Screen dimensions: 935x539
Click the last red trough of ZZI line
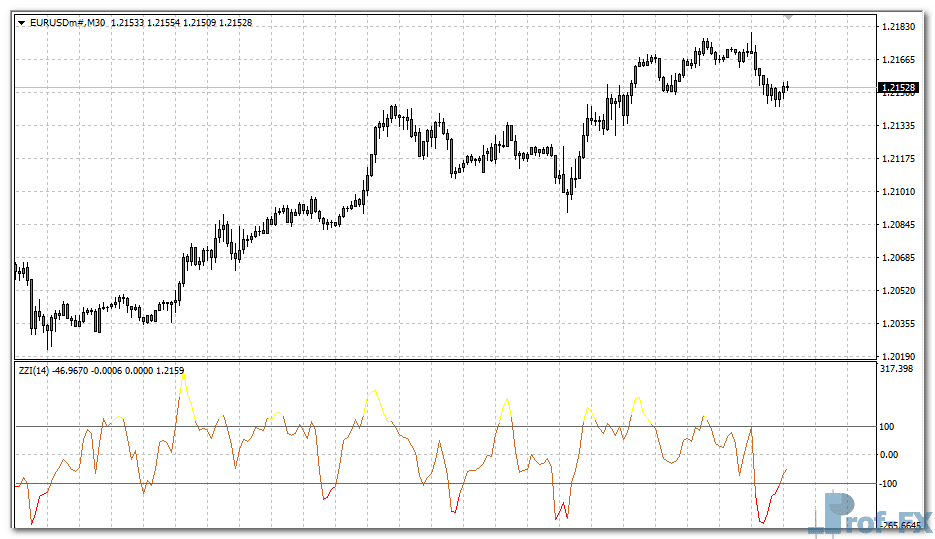pos(763,522)
